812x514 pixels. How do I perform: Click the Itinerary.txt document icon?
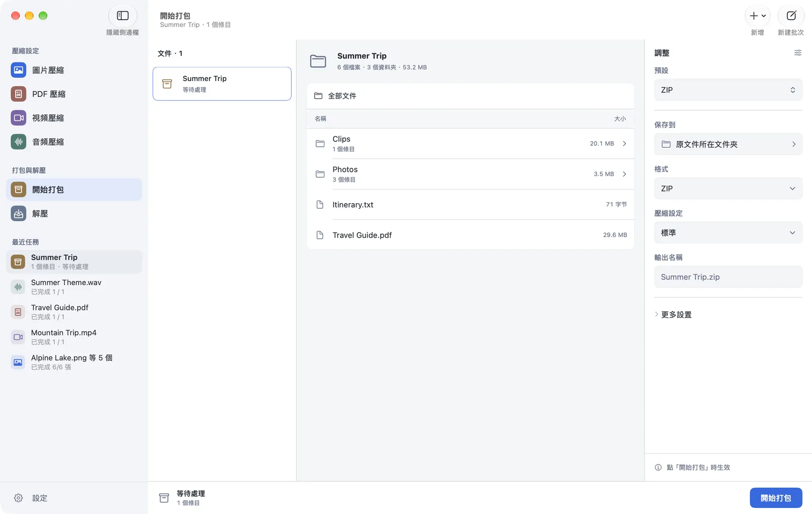pos(320,205)
